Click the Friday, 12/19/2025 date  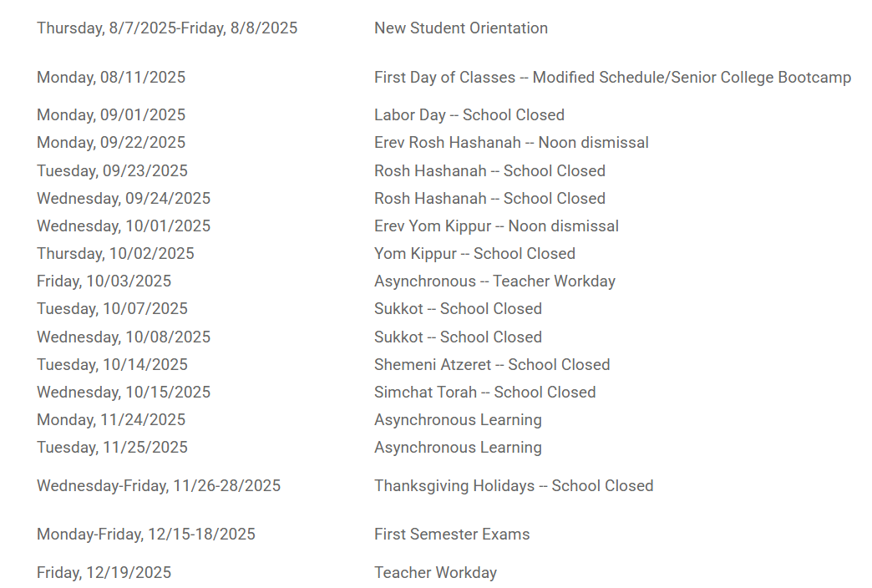coord(104,573)
